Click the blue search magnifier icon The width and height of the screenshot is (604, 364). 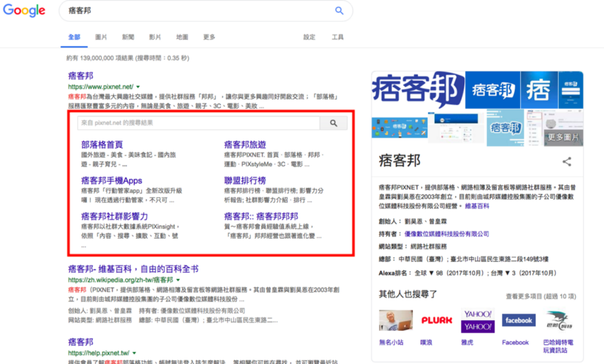click(339, 11)
